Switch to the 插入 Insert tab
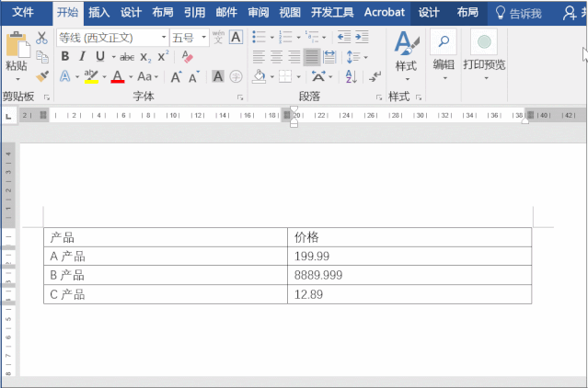588x388 pixels. point(99,13)
